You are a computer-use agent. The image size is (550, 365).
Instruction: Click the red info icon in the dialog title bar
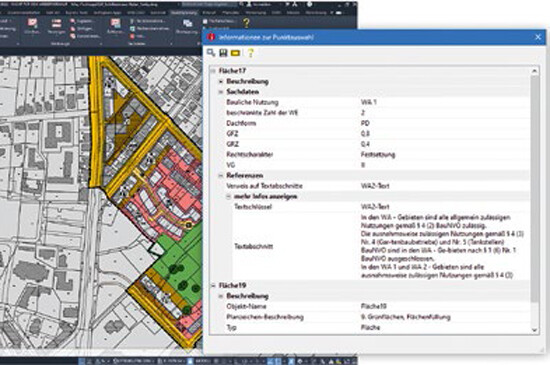coord(211,37)
